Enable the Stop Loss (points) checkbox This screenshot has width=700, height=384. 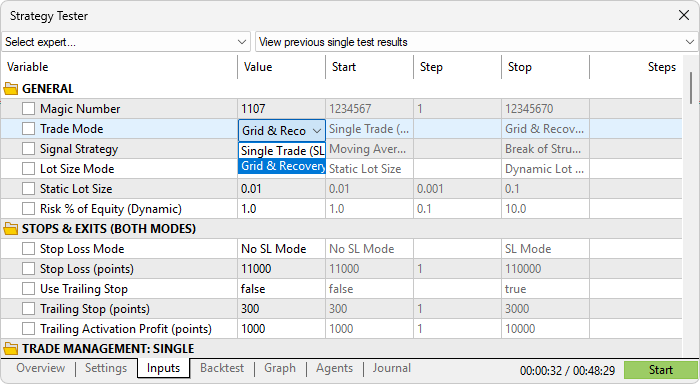[x=28, y=269]
